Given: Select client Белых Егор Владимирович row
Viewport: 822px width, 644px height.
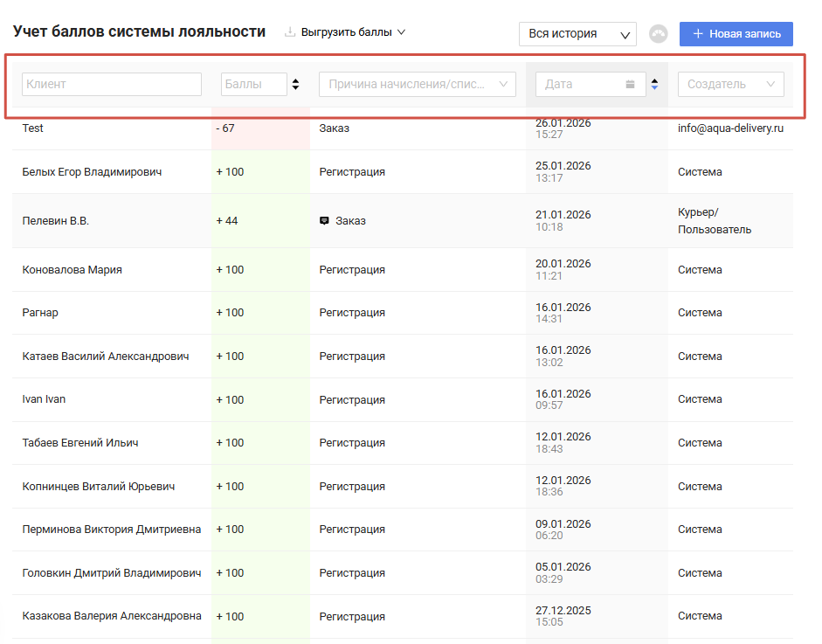Looking at the screenshot, I should 92,172.
